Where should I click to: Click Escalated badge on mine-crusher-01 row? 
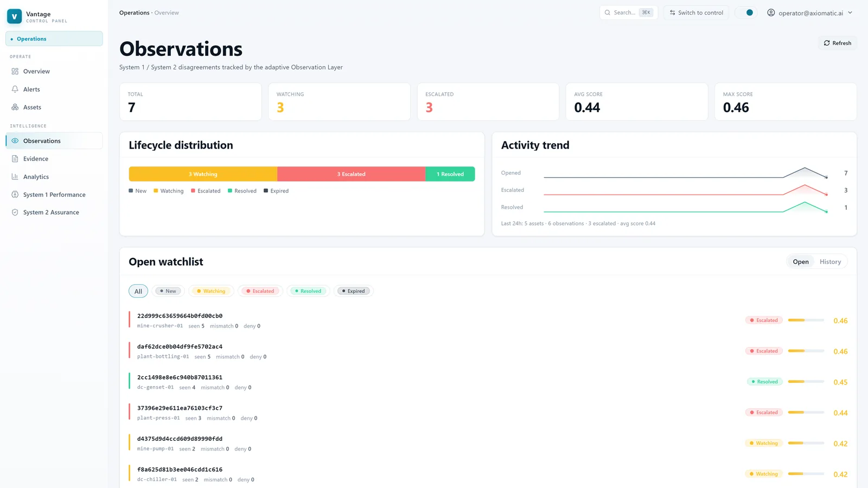pos(764,320)
